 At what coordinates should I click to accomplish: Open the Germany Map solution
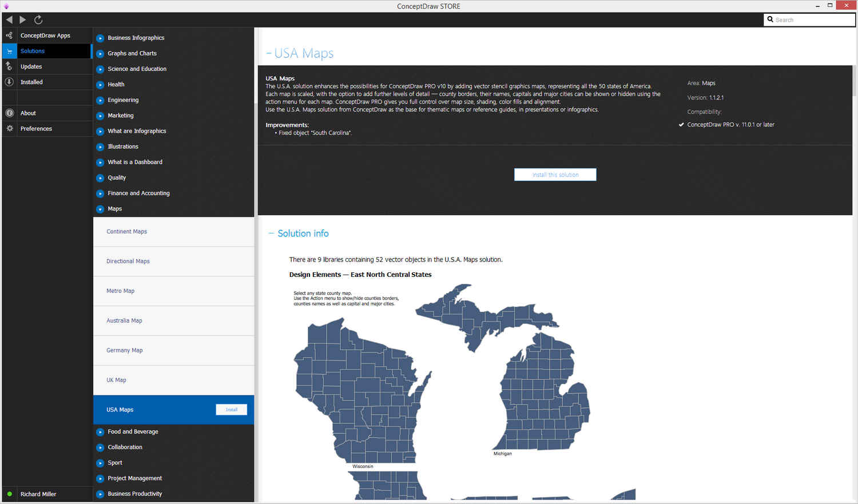[173, 351]
